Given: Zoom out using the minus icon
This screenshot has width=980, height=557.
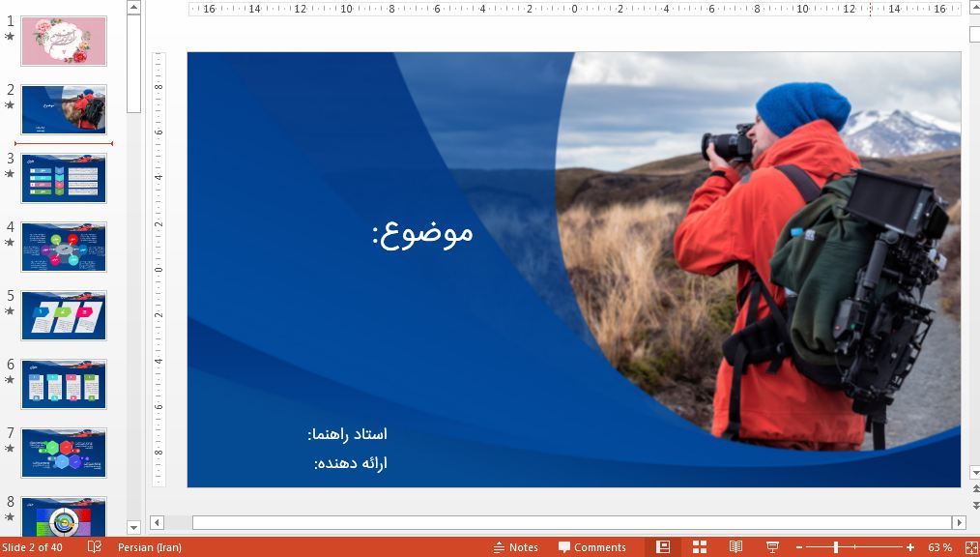Looking at the screenshot, I should (799, 547).
